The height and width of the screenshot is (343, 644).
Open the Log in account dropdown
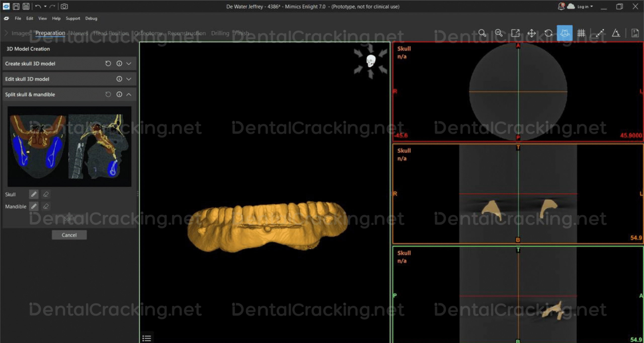(x=585, y=7)
